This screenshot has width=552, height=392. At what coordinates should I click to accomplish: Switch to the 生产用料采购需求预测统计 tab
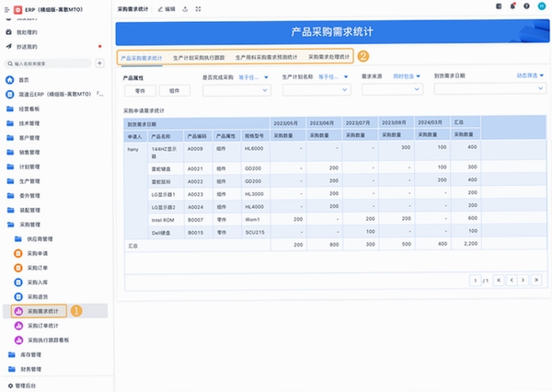tap(266, 57)
